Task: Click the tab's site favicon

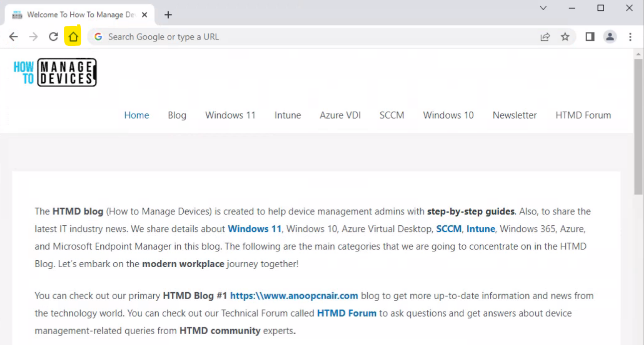Action: coord(17,15)
